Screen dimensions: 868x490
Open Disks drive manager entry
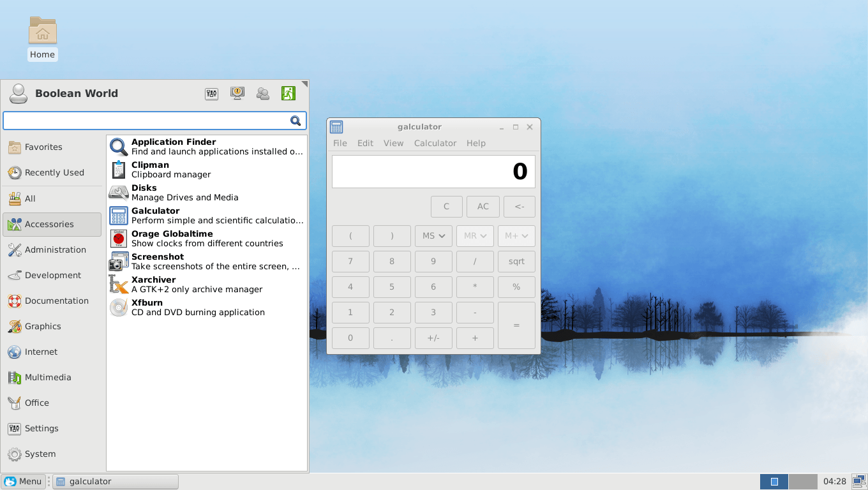tap(207, 193)
